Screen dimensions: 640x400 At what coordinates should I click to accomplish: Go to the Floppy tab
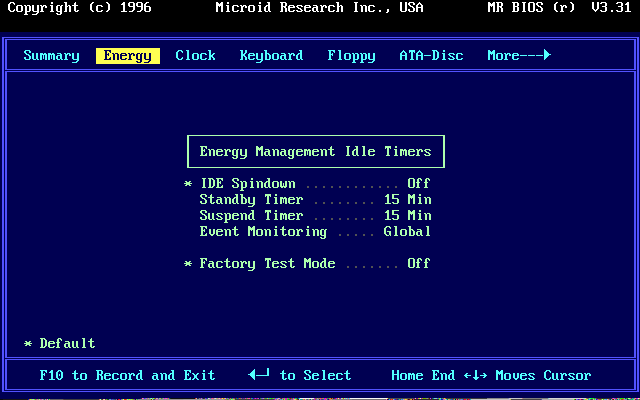[351, 56]
